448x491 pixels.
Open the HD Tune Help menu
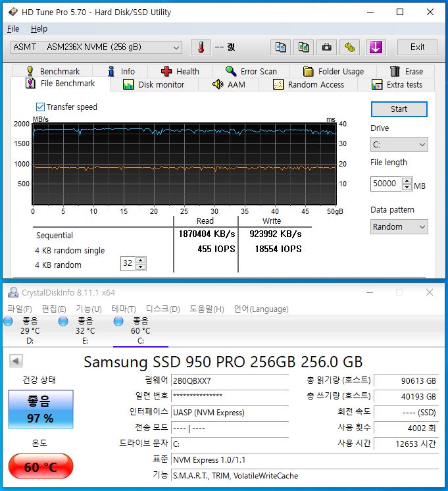click(x=39, y=29)
